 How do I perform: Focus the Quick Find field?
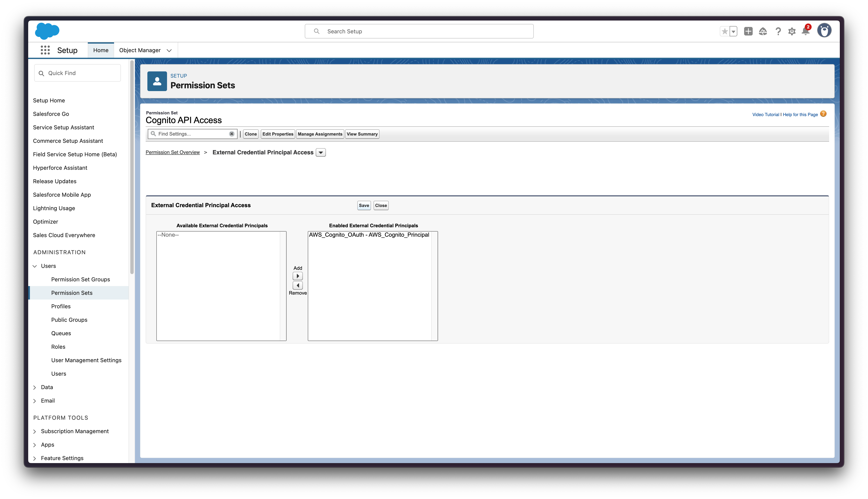click(x=77, y=73)
